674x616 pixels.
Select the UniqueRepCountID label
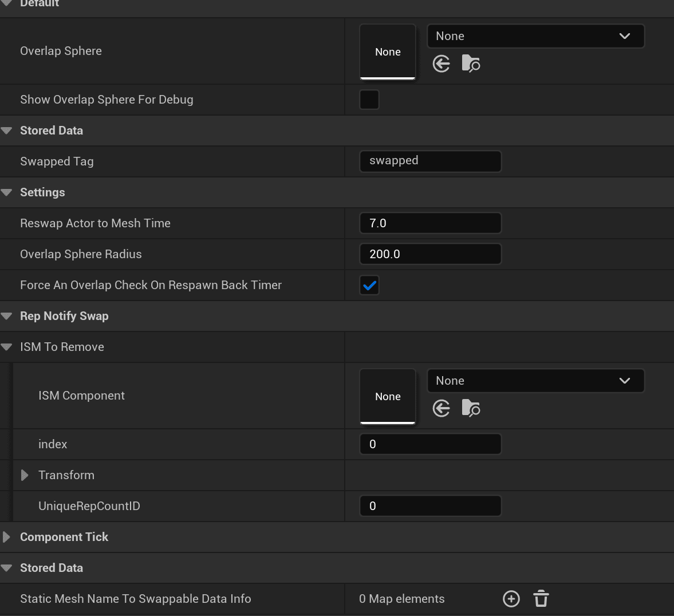(x=89, y=506)
